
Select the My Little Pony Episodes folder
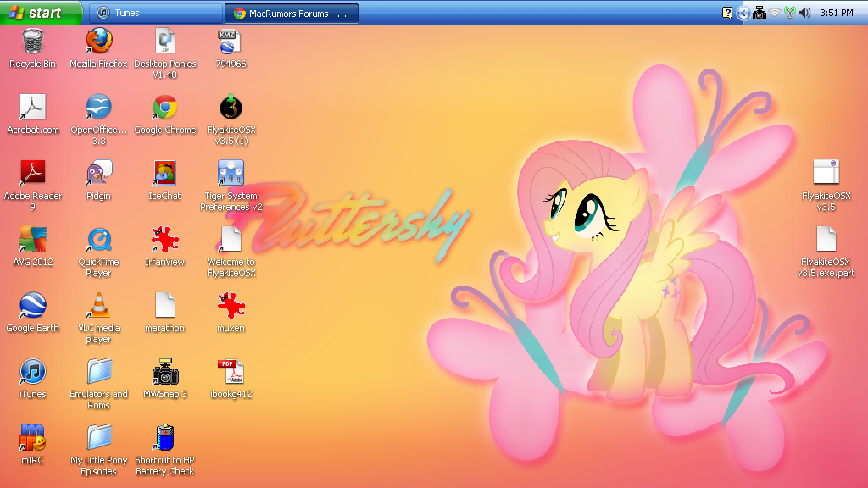click(x=99, y=437)
